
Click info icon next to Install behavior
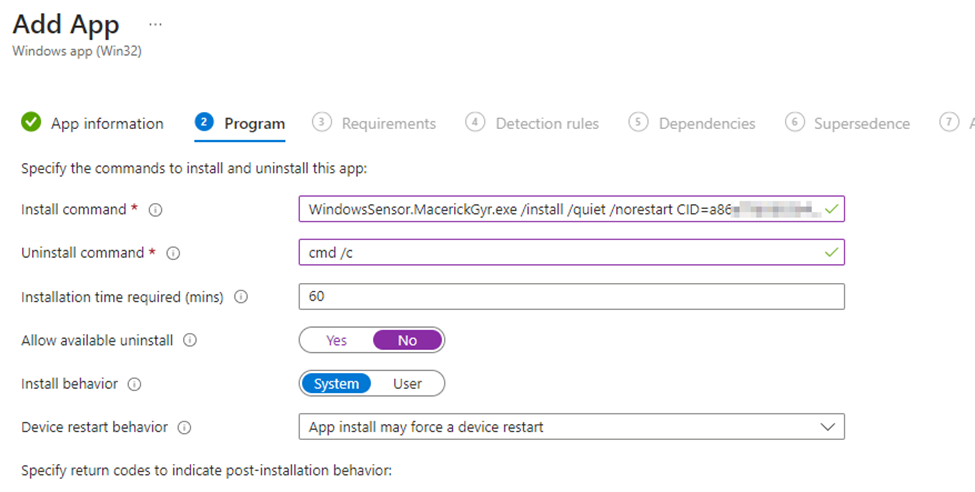tap(135, 384)
